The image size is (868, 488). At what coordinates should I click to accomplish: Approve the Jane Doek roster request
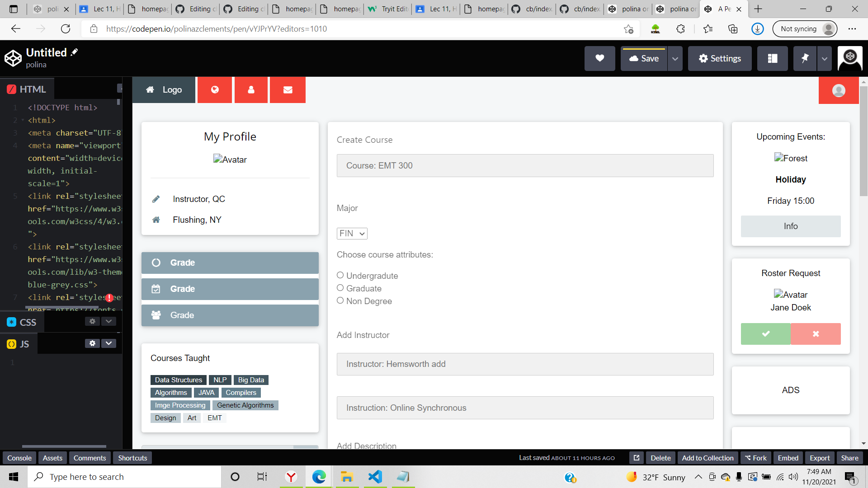point(765,334)
